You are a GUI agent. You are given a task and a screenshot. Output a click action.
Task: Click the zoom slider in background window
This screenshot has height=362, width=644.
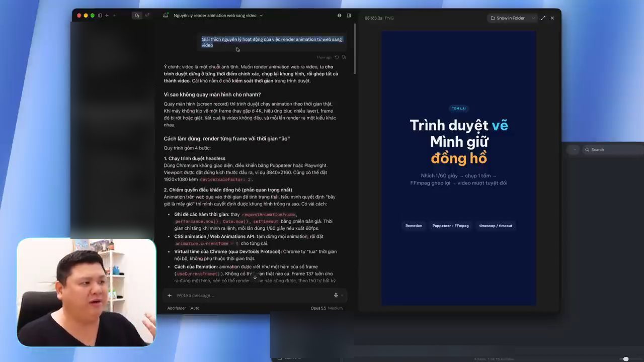click(x=625, y=359)
